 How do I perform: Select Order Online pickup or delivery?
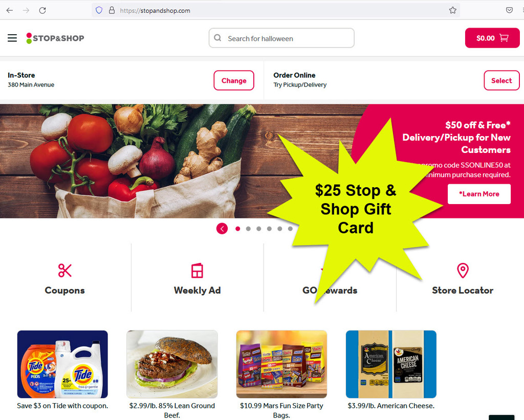[x=501, y=80]
